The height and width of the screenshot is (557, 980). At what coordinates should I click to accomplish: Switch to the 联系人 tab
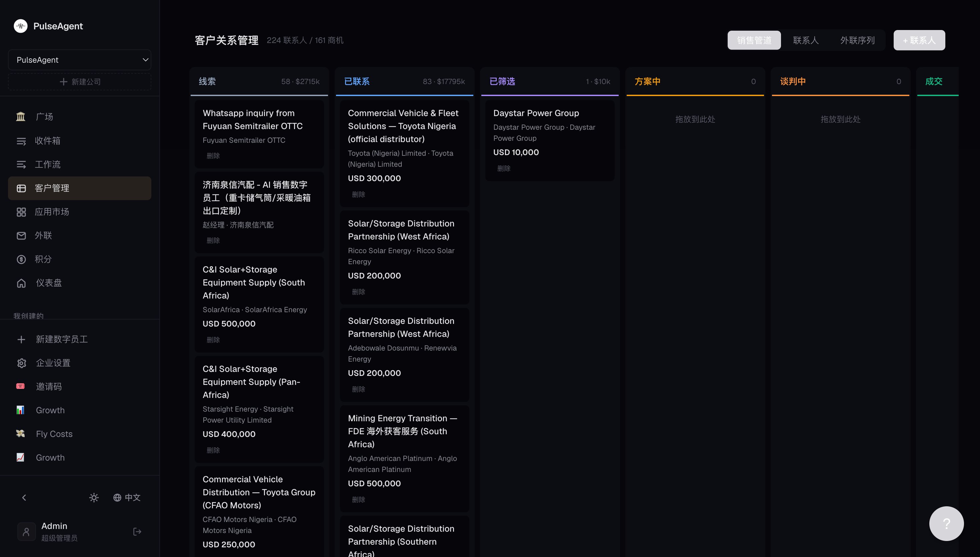coord(806,40)
